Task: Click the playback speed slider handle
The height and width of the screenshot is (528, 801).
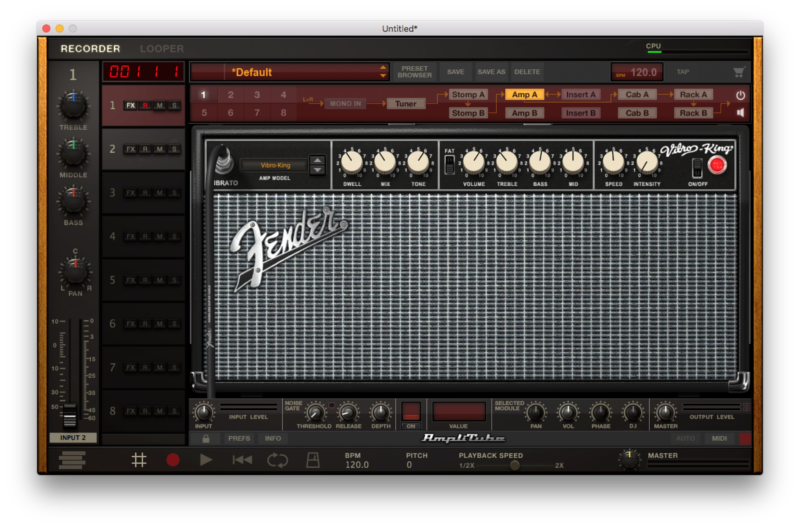Action: [515, 465]
